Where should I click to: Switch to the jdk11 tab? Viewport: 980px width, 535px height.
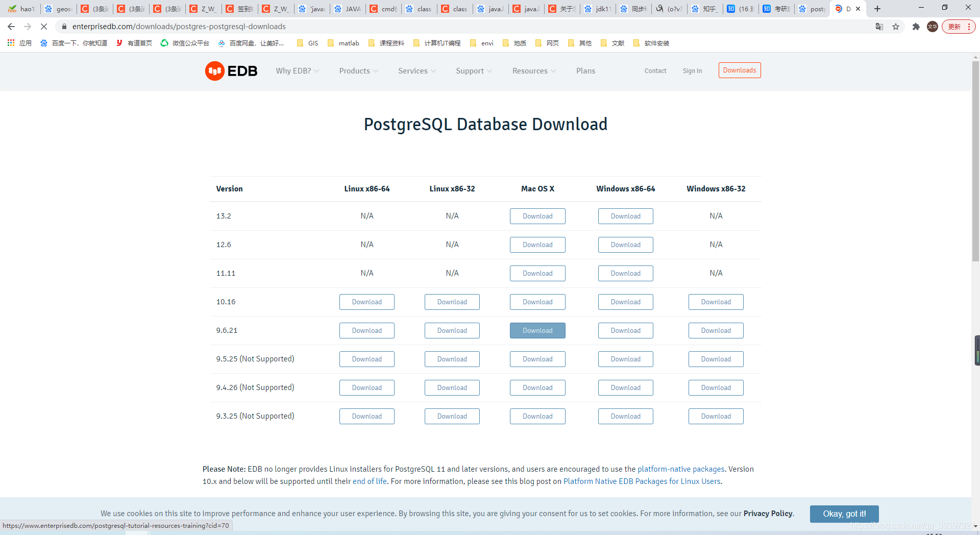click(x=598, y=9)
